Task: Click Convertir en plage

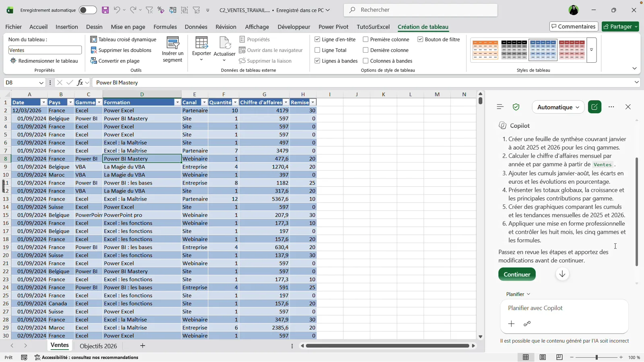Action: pyautogui.click(x=115, y=61)
